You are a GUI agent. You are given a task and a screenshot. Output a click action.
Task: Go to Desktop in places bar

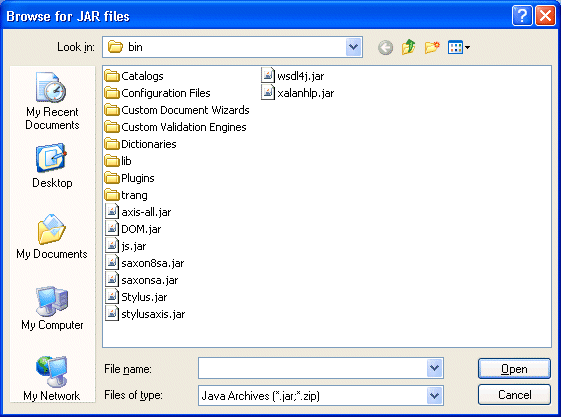coord(52,166)
